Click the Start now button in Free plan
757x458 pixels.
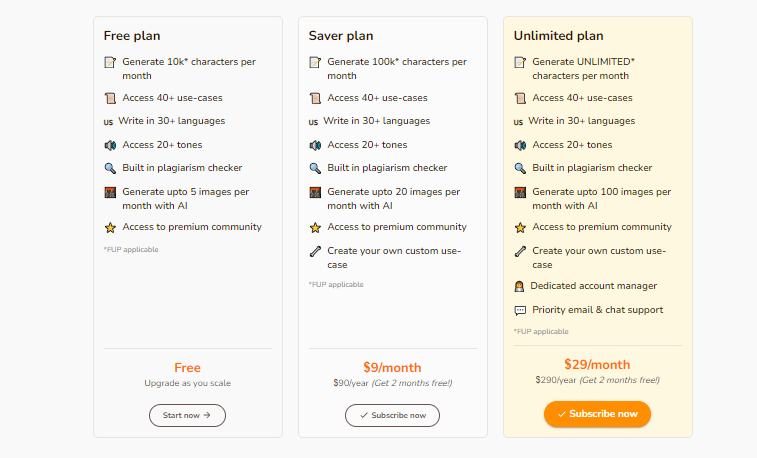pyautogui.click(x=187, y=415)
